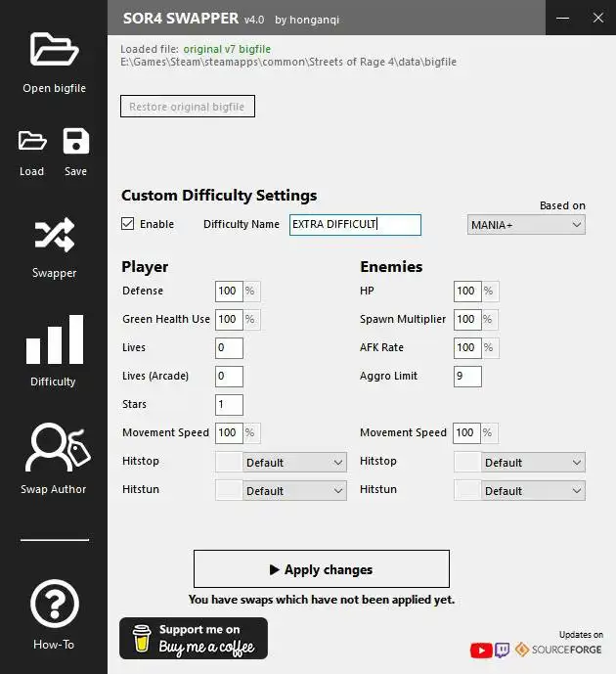Expand the Player Hitstun dropdown

click(294, 491)
